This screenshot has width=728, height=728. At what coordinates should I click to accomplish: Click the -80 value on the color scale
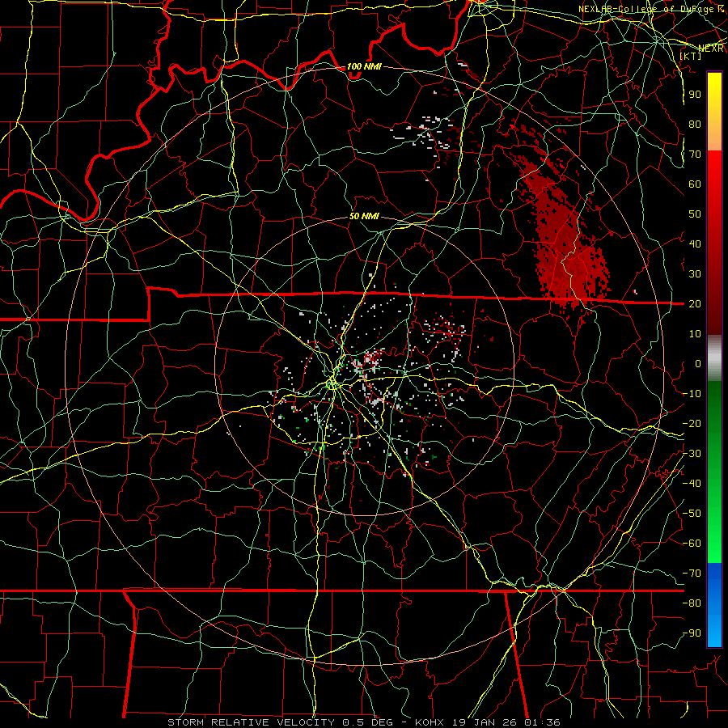tap(692, 603)
